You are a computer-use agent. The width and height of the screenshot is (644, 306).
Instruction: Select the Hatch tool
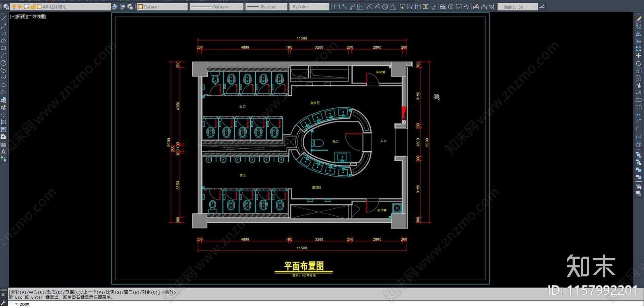coord(3,122)
